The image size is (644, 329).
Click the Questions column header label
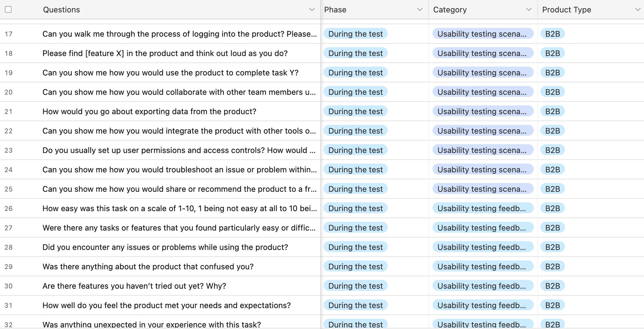(61, 10)
